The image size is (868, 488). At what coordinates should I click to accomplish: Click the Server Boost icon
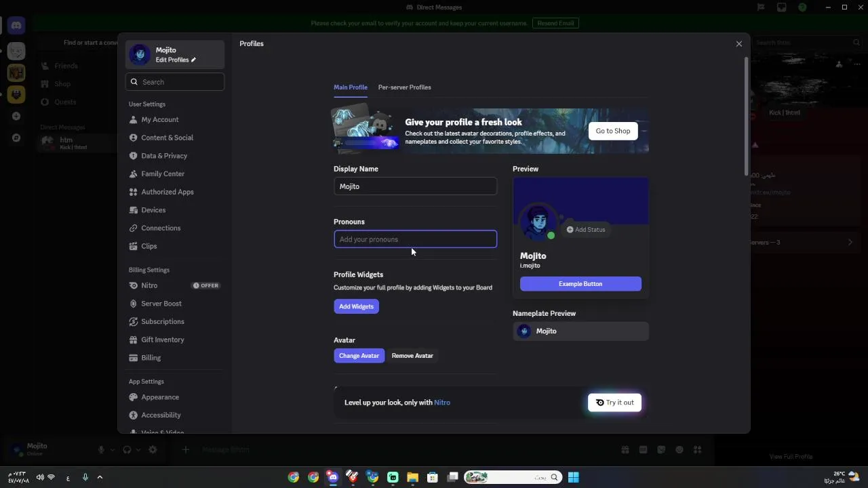(134, 304)
